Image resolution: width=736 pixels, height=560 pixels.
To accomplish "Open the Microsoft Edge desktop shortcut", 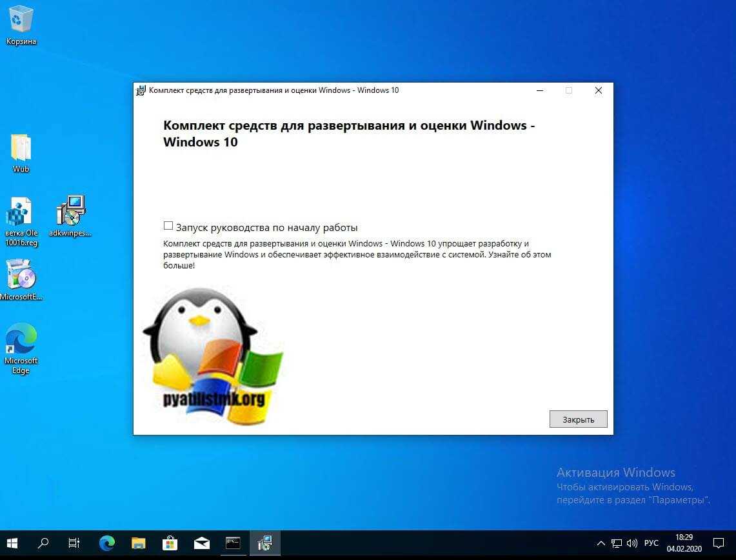I will 21,339.
